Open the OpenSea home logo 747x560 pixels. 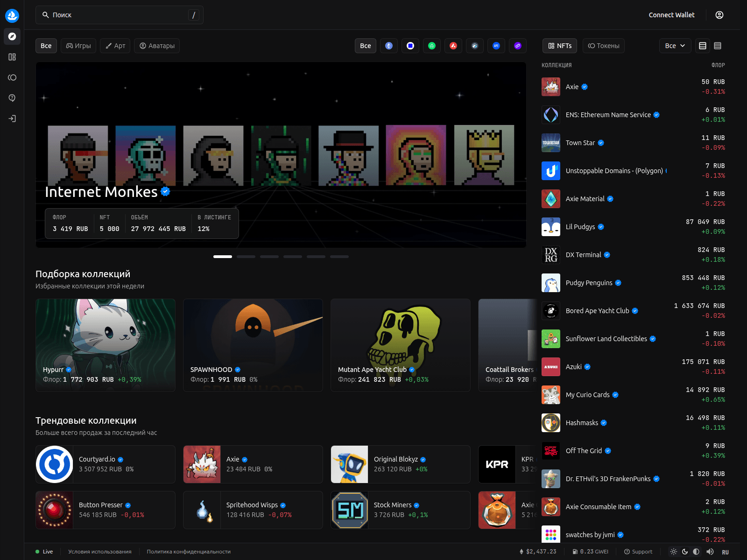(x=12, y=15)
